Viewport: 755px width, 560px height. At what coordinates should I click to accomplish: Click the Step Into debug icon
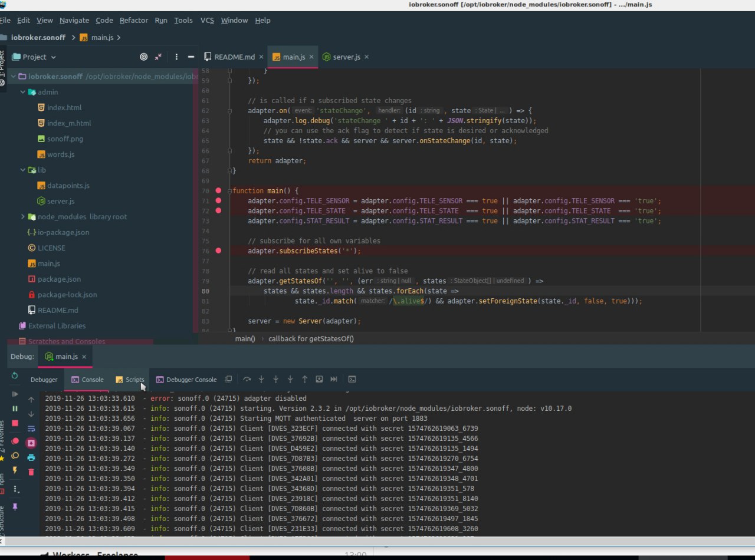click(261, 379)
